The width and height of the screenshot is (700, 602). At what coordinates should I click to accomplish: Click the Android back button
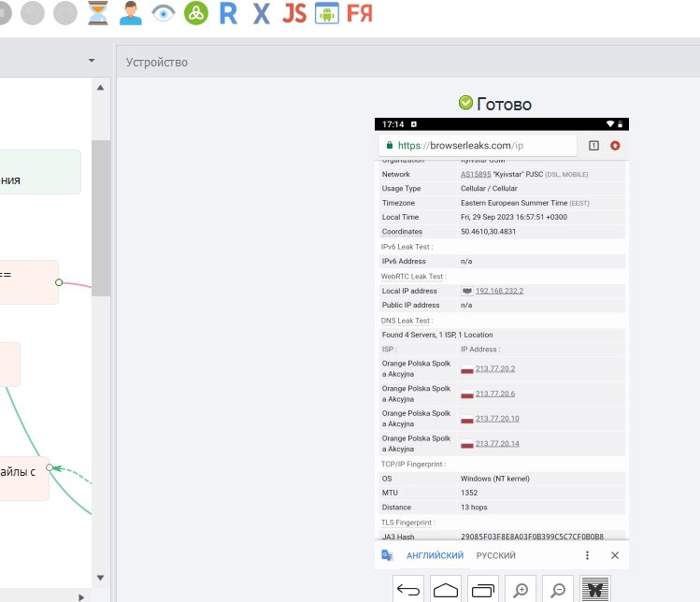[408, 590]
